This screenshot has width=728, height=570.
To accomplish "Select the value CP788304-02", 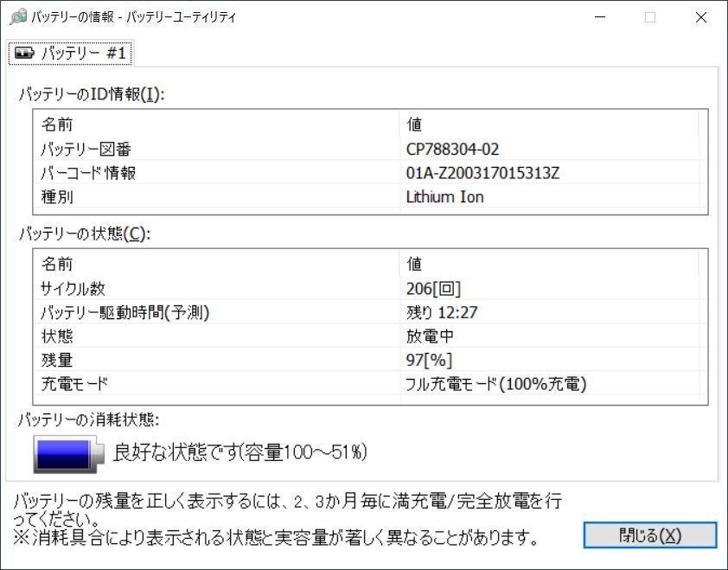I will (x=453, y=149).
